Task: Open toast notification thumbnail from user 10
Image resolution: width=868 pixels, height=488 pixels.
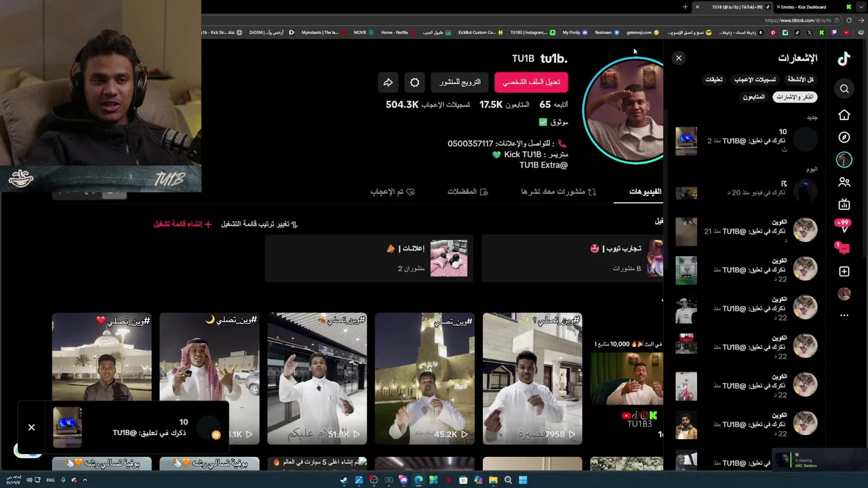Action: [67, 428]
